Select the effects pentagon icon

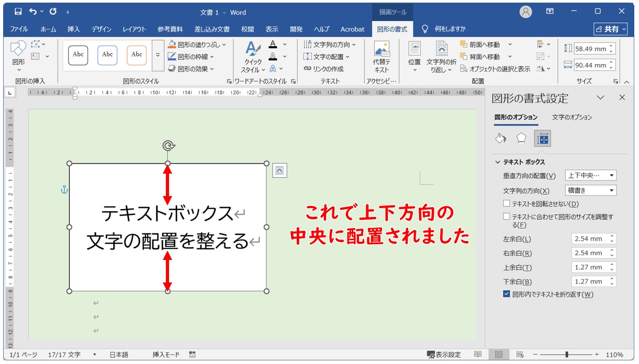point(521,138)
